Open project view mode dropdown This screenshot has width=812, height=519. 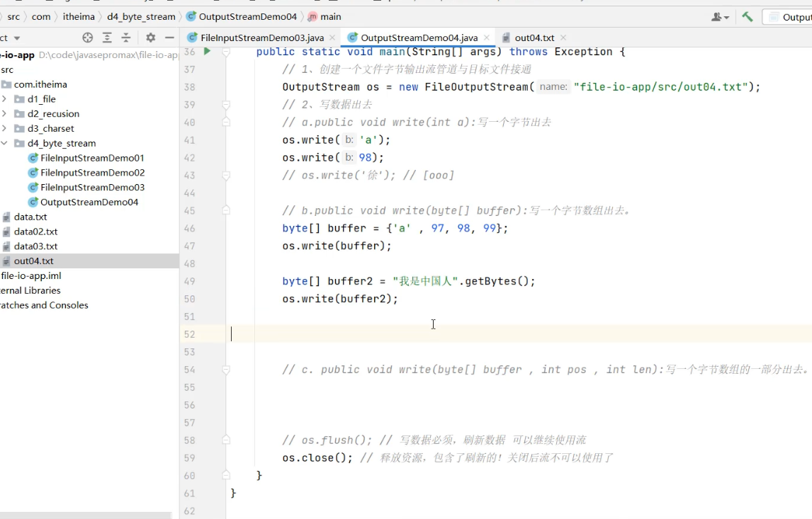pyautogui.click(x=16, y=38)
